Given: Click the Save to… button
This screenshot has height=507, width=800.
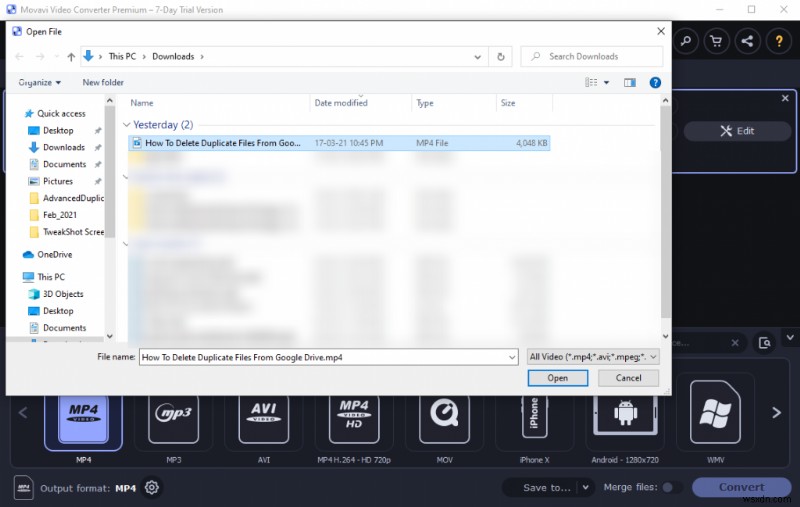Looking at the screenshot, I should point(546,488).
